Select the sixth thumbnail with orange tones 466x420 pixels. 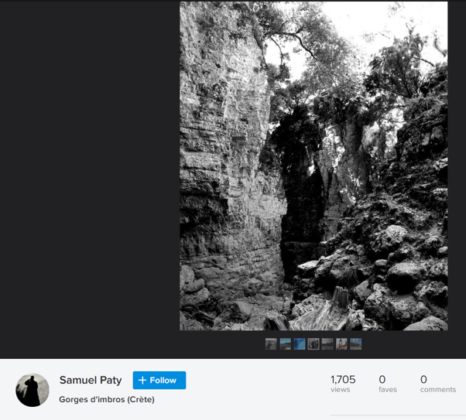click(x=341, y=344)
